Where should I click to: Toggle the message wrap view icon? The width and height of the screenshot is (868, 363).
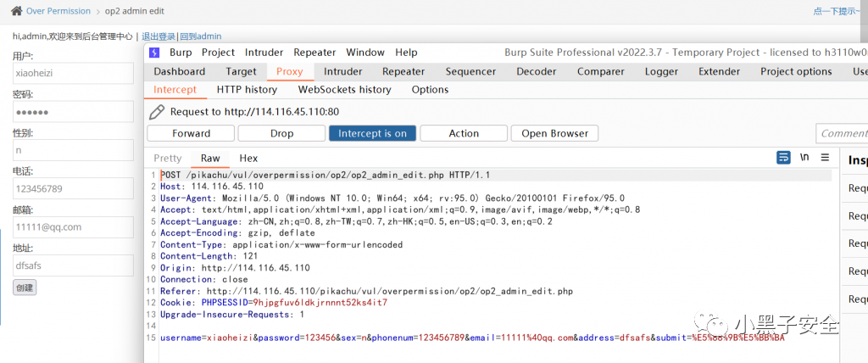(x=783, y=158)
